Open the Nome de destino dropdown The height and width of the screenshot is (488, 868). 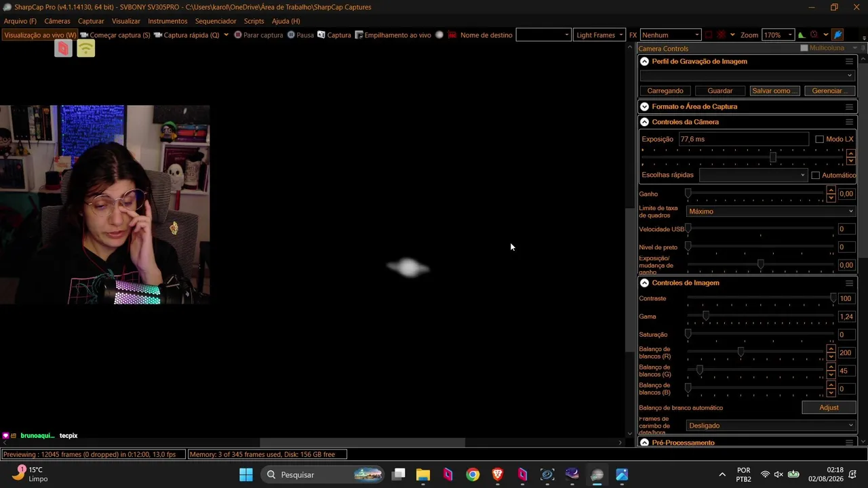point(543,35)
